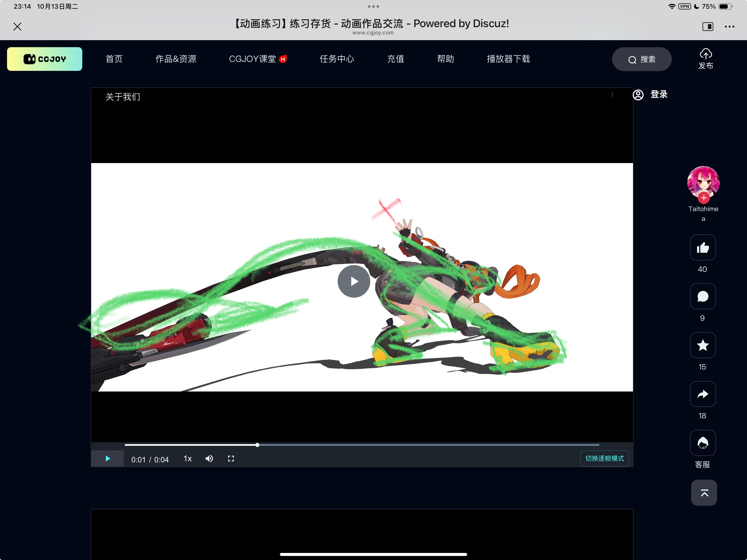Viewport: 747px width, 560px height.
Task: Click the back-to-top arrow button
Action: pyautogui.click(x=704, y=493)
